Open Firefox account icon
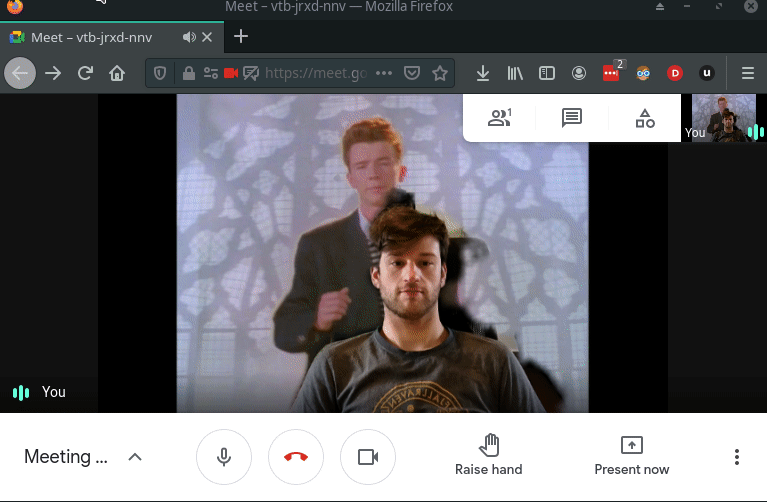 pos(579,73)
